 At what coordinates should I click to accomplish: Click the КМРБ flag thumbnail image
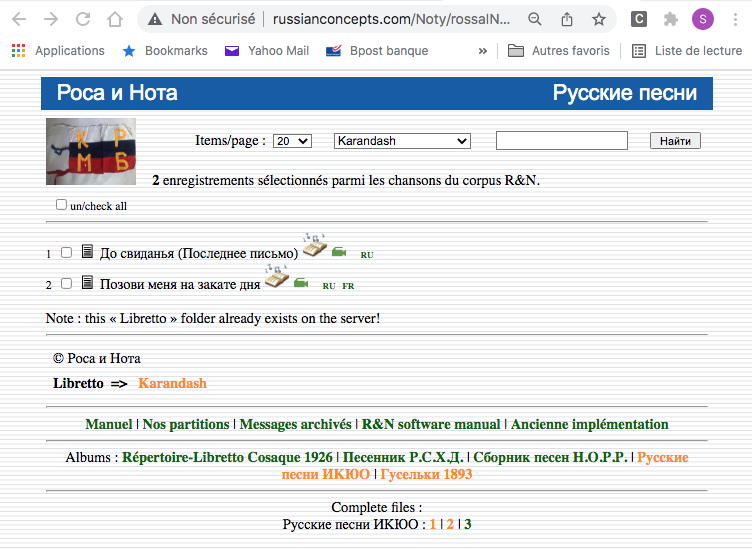tap(91, 152)
